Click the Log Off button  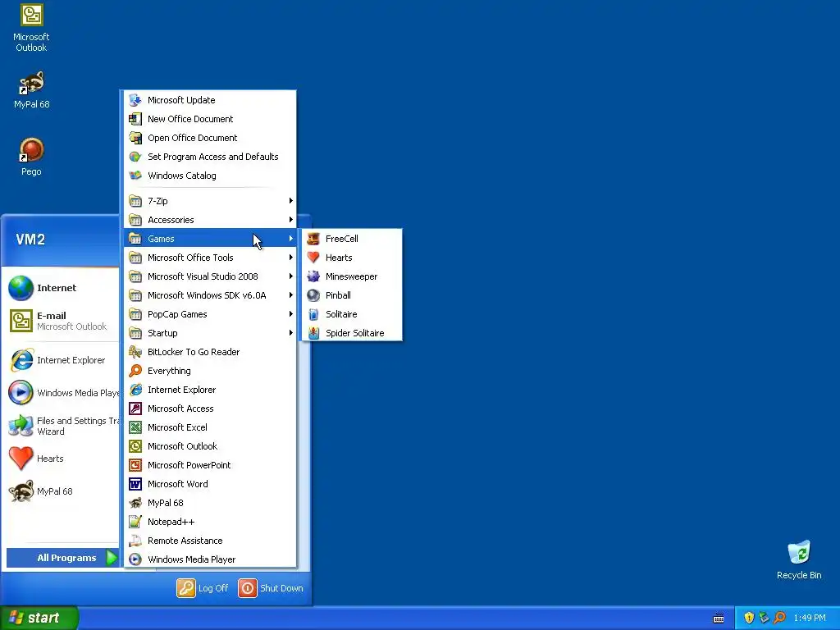[x=203, y=587]
